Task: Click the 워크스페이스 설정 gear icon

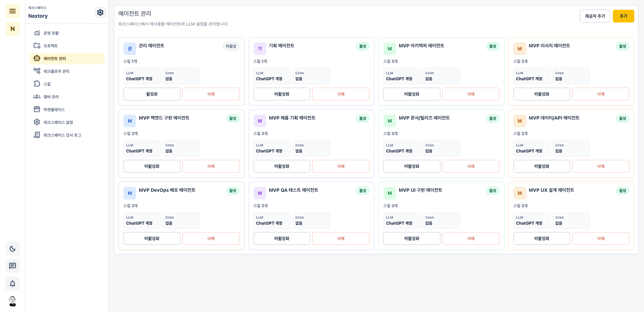Action: 37,122
